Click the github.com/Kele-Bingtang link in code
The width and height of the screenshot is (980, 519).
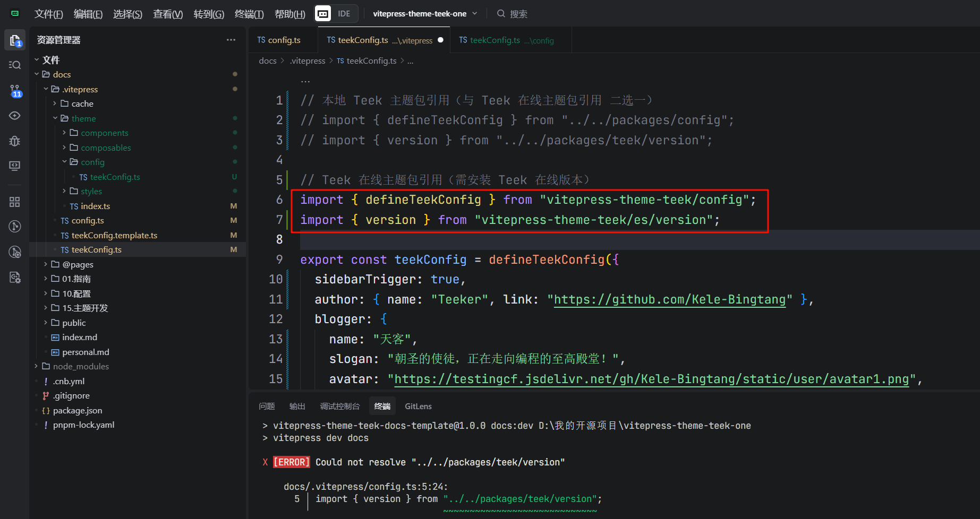coord(669,300)
